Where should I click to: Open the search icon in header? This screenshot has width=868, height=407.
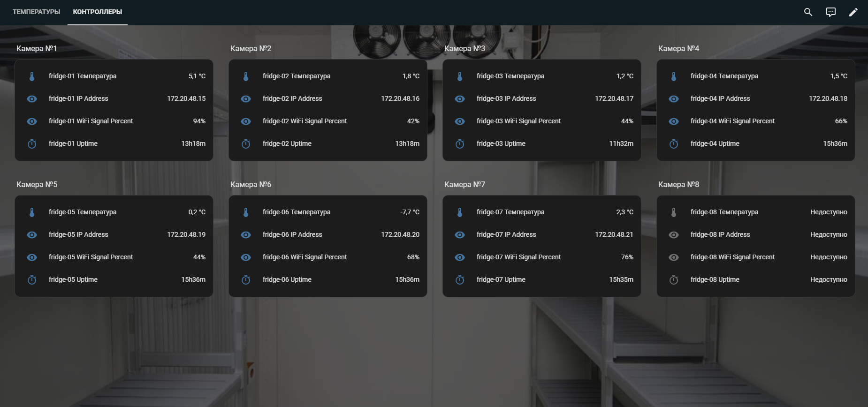tap(808, 12)
